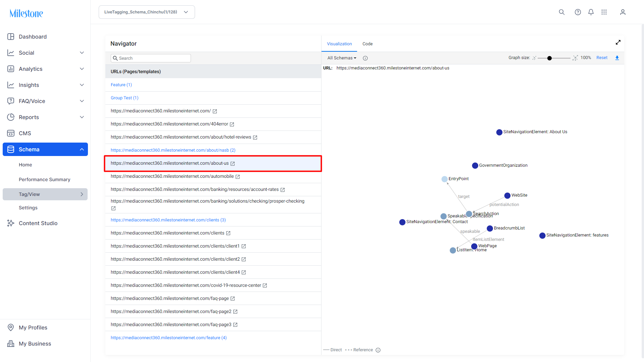This screenshot has width=644, height=362.
Task: Open the help question mark icon
Action: point(578,12)
